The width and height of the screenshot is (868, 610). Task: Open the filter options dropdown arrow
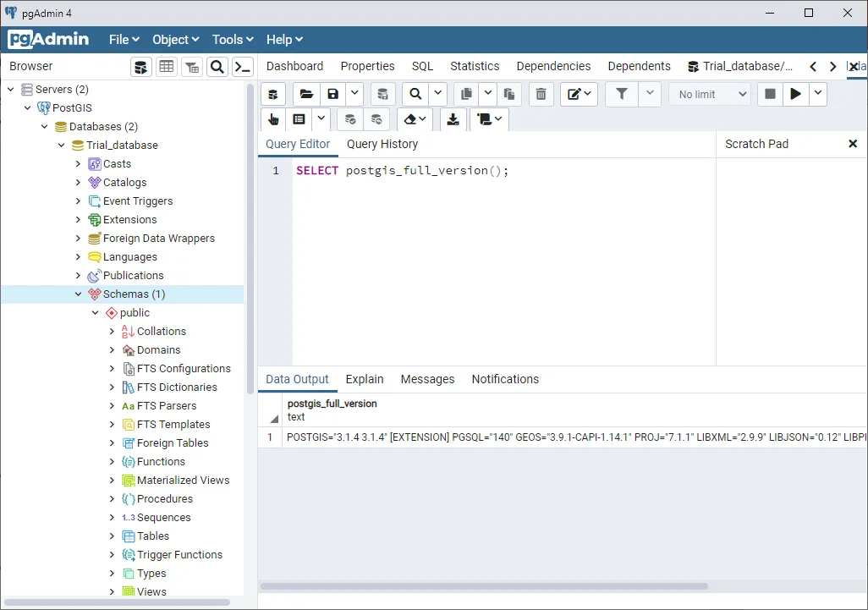click(650, 94)
